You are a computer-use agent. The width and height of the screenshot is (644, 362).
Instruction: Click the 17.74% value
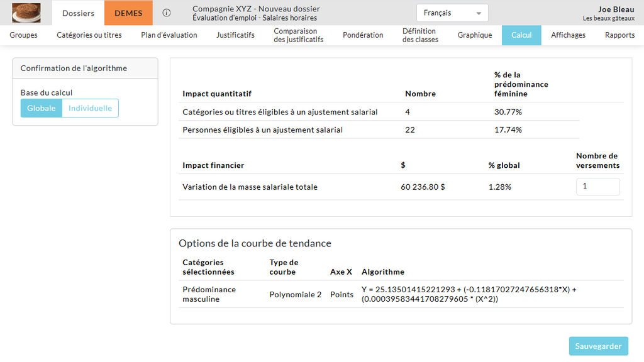pyautogui.click(x=508, y=129)
